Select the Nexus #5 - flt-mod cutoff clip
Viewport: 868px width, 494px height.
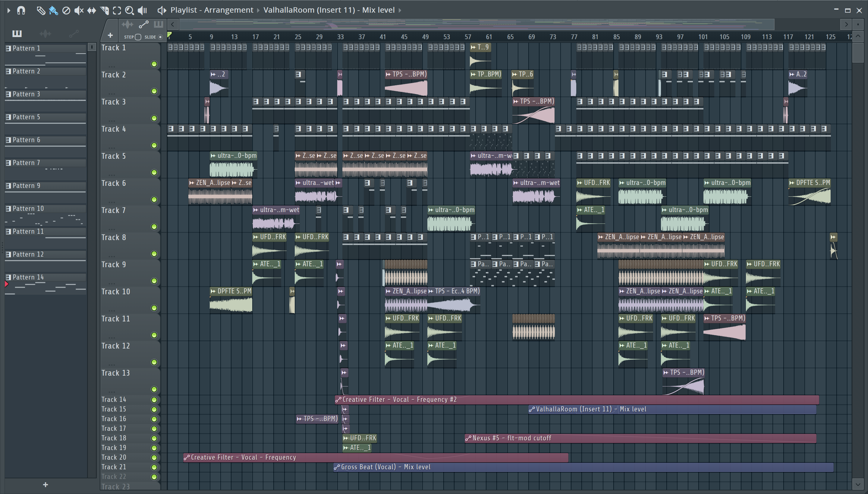(x=640, y=438)
